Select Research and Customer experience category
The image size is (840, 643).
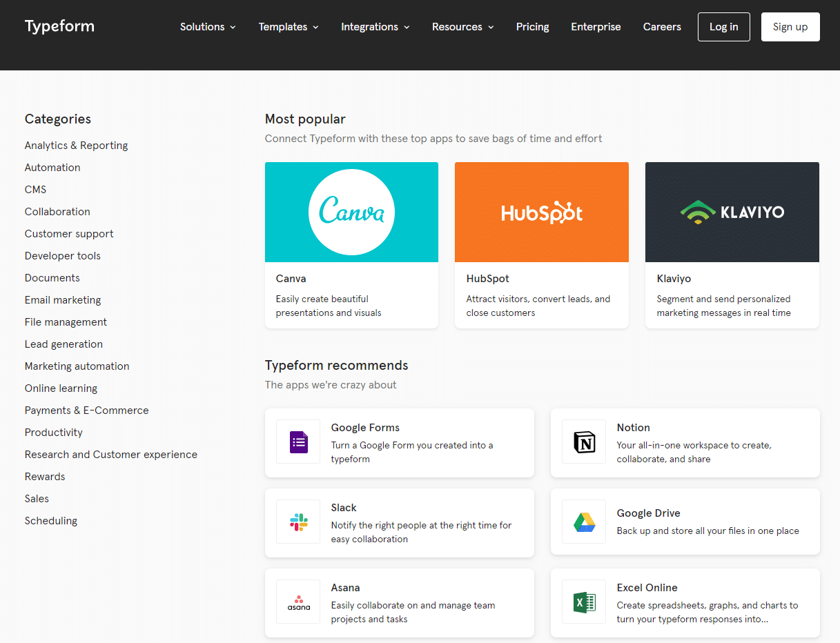[111, 455]
